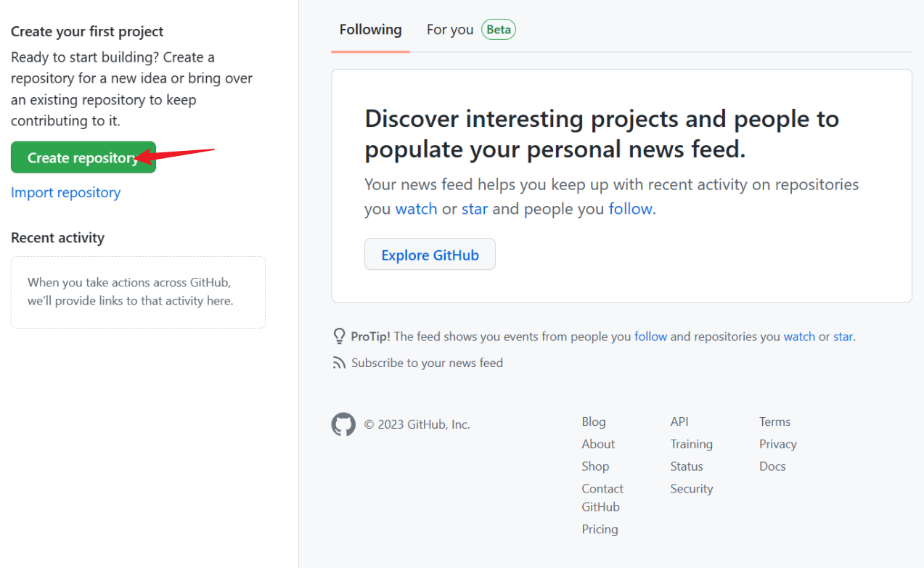The image size is (924, 568).
Task: Open the watch link in the ProTip line
Action: [799, 337]
